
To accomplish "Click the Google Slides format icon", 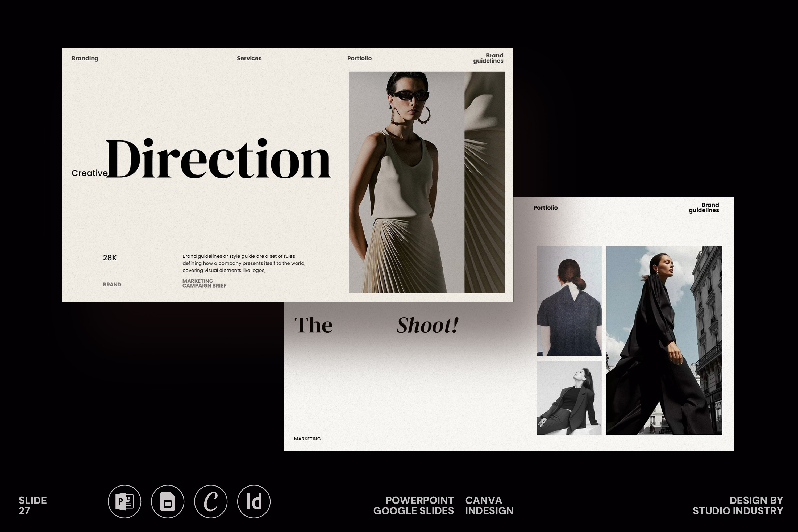I will click(x=168, y=501).
